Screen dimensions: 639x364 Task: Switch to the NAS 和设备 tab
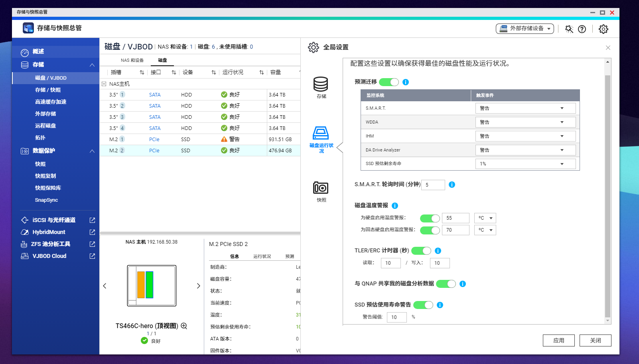coord(132,60)
